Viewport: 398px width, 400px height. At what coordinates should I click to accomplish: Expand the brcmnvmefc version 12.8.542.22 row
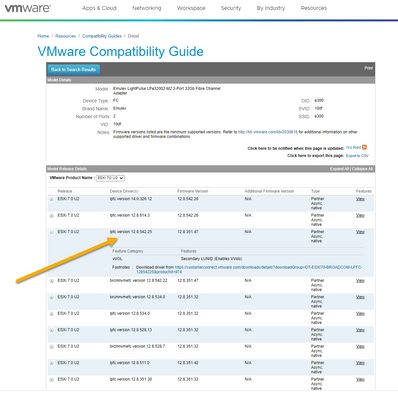tap(52, 281)
